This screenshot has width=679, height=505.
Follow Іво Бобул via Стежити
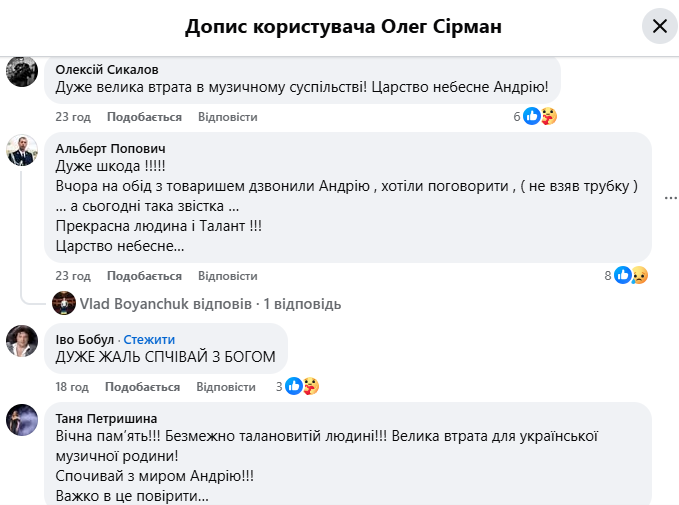click(149, 340)
